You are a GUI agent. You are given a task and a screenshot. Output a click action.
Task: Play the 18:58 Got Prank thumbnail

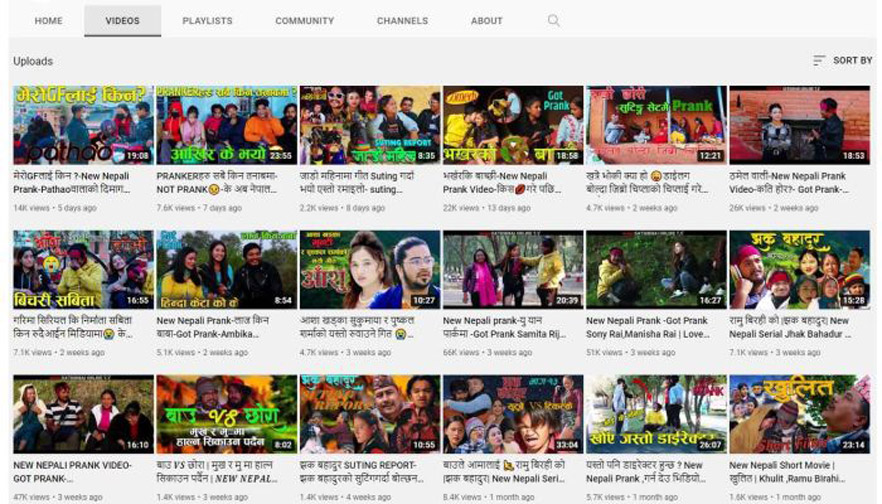(x=512, y=125)
